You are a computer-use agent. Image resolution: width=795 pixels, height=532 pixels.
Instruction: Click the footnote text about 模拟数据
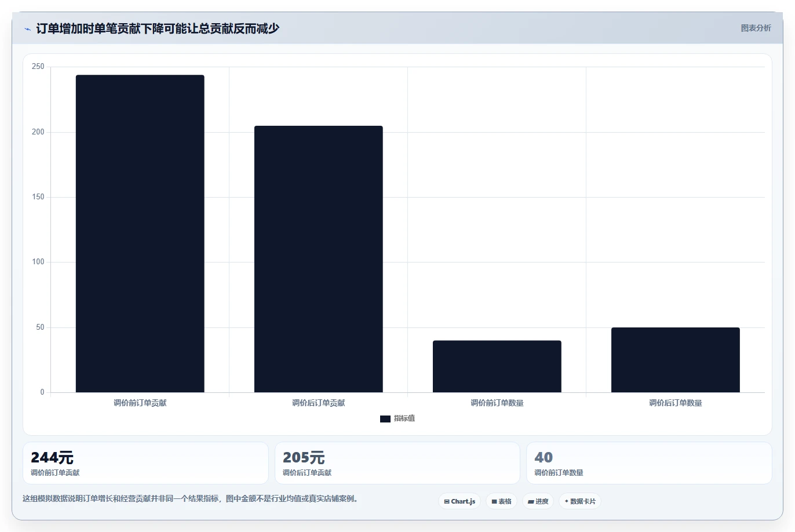point(190,498)
